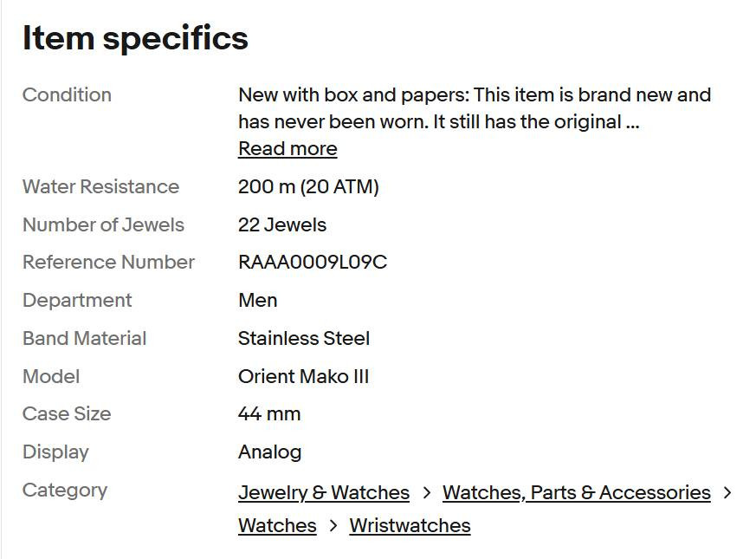756x559 pixels.
Task: Click the Analog display value
Action: click(x=269, y=452)
